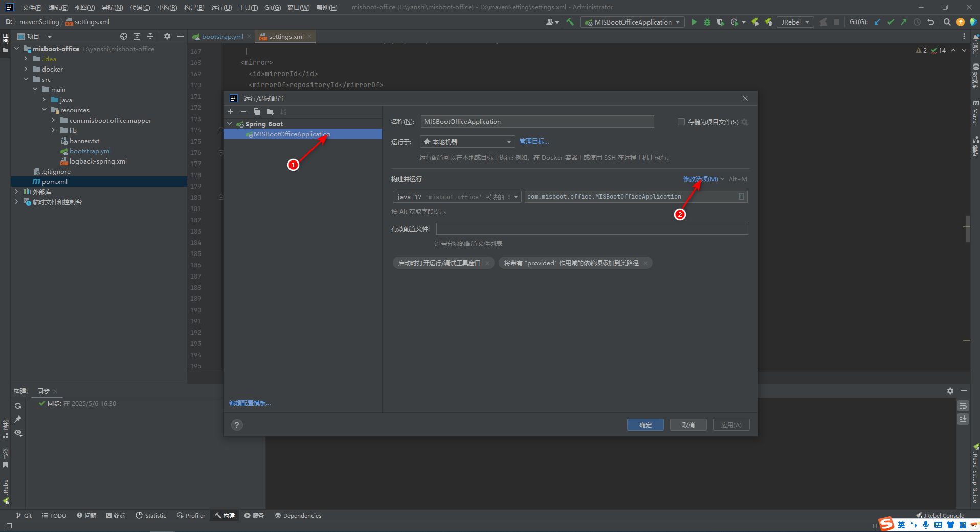Remove selected configuration minus icon
Viewport: 980px width, 532px height.
coord(243,112)
